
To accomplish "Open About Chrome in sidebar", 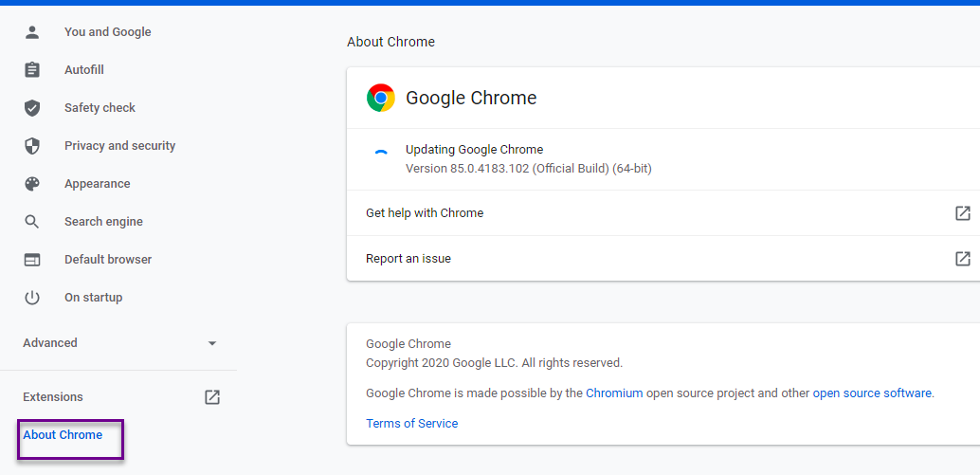I will click(63, 435).
